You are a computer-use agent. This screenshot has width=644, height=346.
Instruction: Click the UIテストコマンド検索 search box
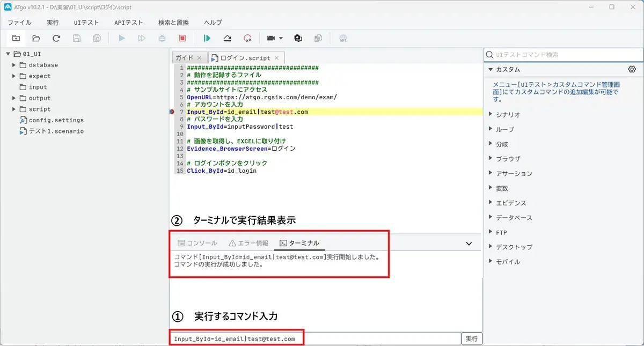(563, 55)
